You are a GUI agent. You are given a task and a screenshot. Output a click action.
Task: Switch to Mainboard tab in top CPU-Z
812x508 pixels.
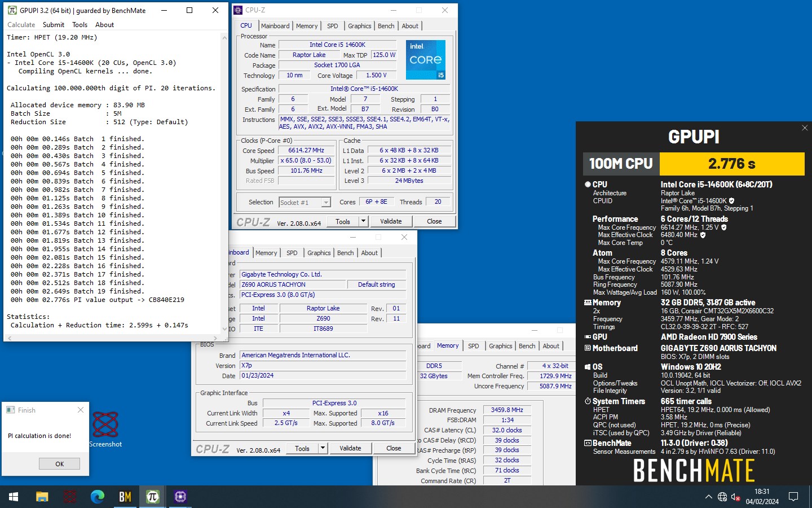(x=275, y=26)
